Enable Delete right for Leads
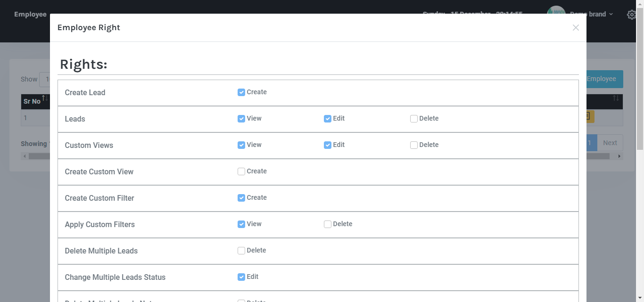The image size is (644, 302). (414, 119)
